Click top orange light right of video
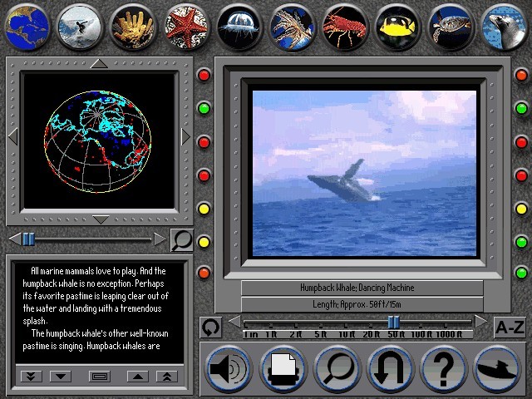 521,75
